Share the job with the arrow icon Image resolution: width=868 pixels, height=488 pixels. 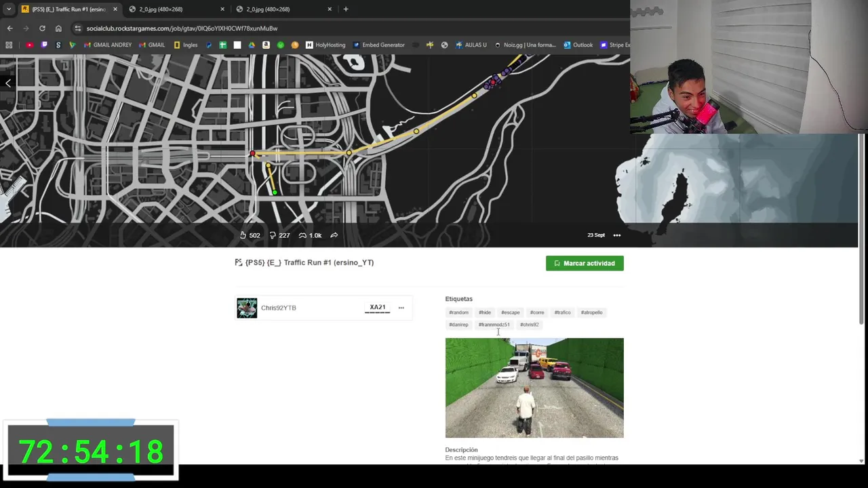point(334,235)
